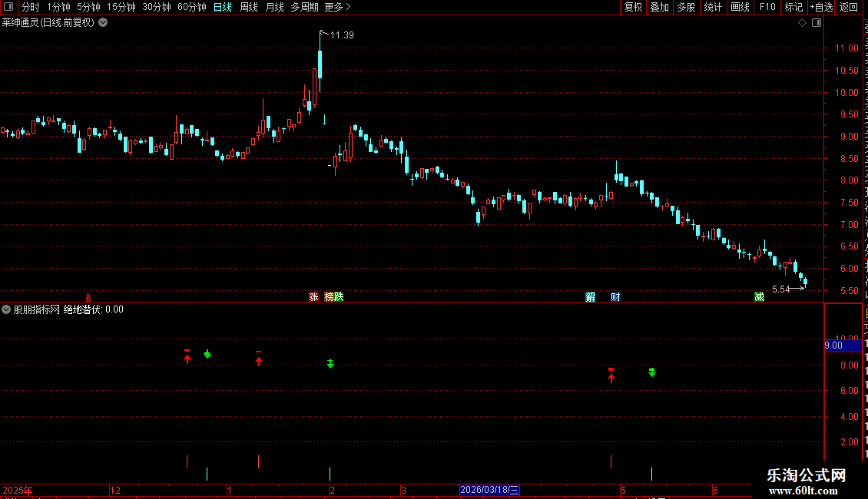
Task: Click the 2025年 label on time axis
Action: (x=18, y=490)
